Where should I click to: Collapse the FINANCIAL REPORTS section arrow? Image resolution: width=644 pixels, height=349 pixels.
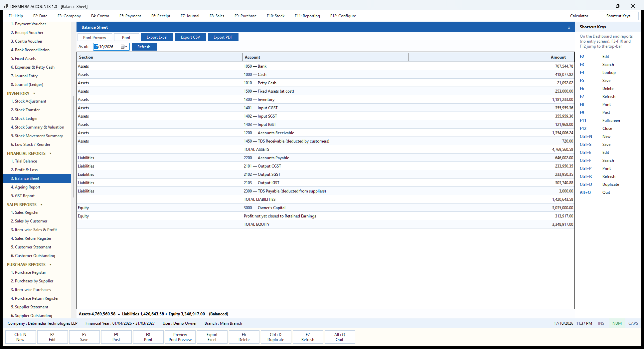pos(51,154)
